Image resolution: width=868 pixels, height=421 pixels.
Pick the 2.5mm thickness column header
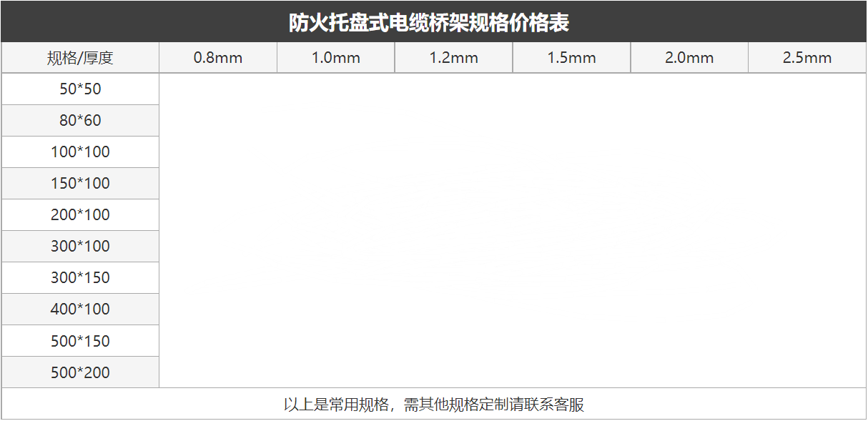[807, 58]
